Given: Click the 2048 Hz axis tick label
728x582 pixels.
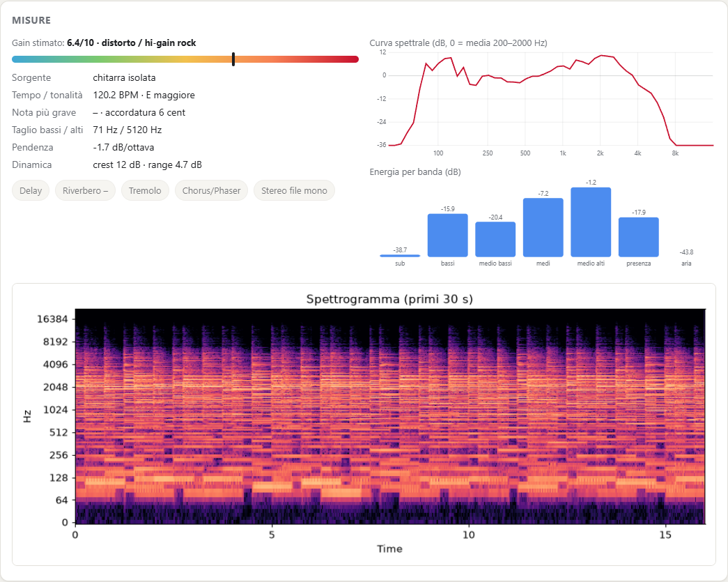Looking at the screenshot, I should click(x=55, y=387).
